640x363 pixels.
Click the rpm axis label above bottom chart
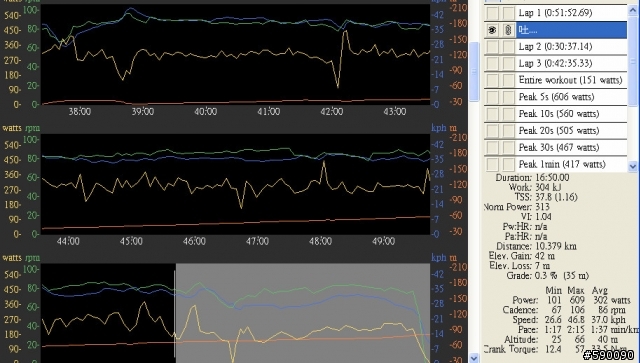[x=33, y=258]
